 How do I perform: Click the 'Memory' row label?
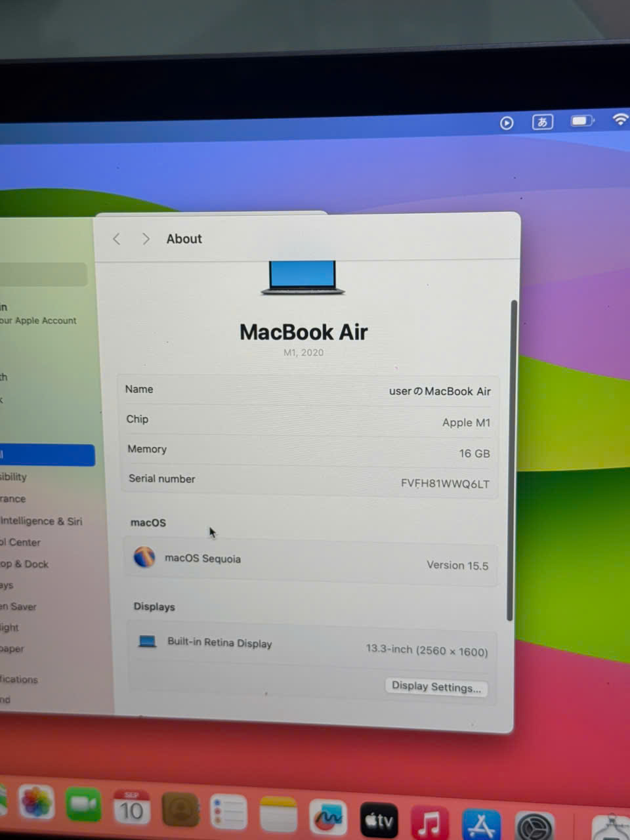click(x=147, y=449)
